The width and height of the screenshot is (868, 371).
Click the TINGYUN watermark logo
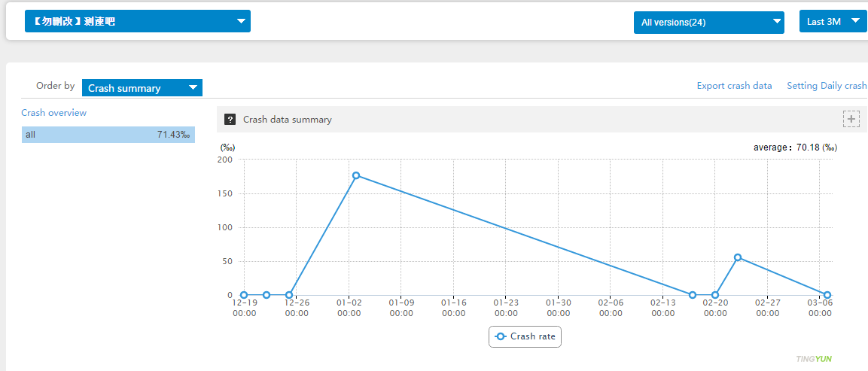coord(814,359)
